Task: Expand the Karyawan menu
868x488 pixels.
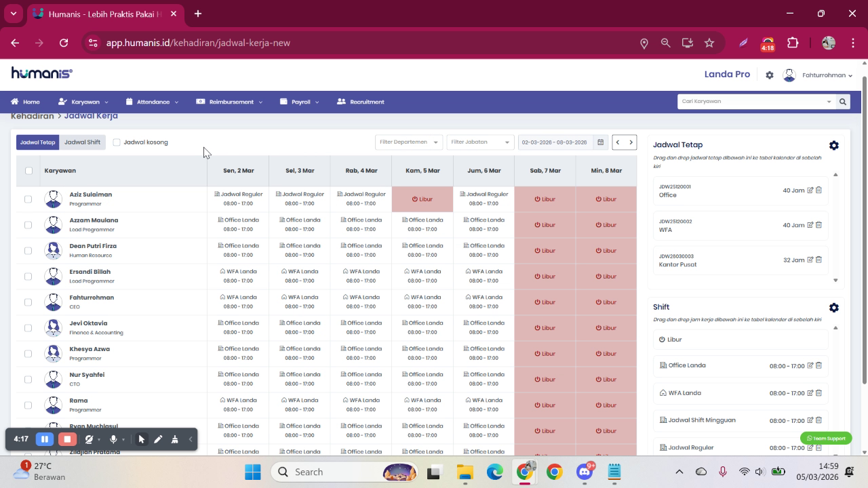Action: 83,102
